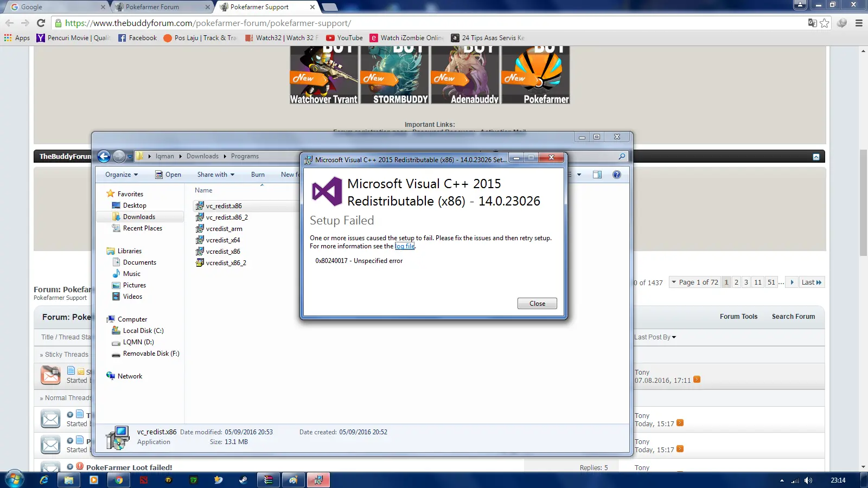Click the Explorer help question mark icon

click(x=616, y=175)
